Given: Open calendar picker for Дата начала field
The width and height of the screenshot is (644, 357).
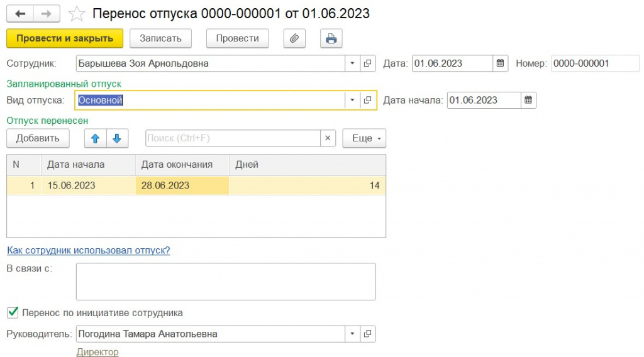Looking at the screenshot, I should [528, 100].
